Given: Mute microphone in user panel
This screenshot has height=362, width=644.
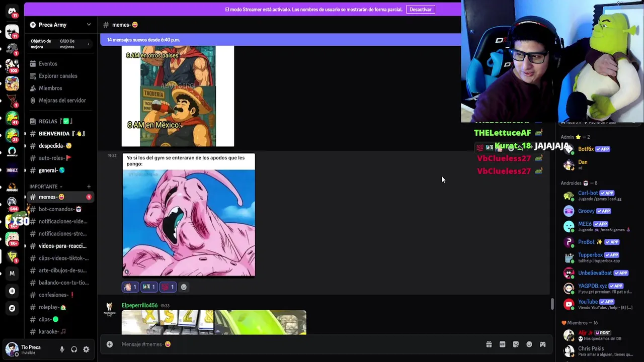Looking at the screenshot, I should point(62,349).
